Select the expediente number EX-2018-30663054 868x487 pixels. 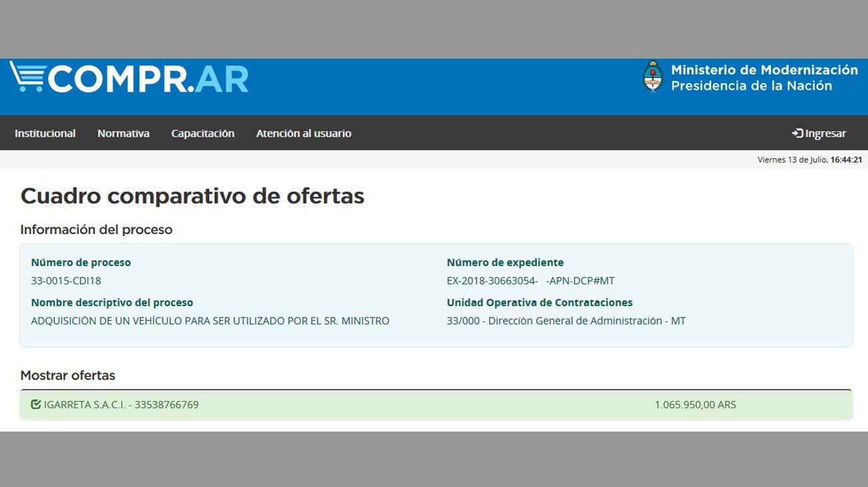[x=531, y=281]
